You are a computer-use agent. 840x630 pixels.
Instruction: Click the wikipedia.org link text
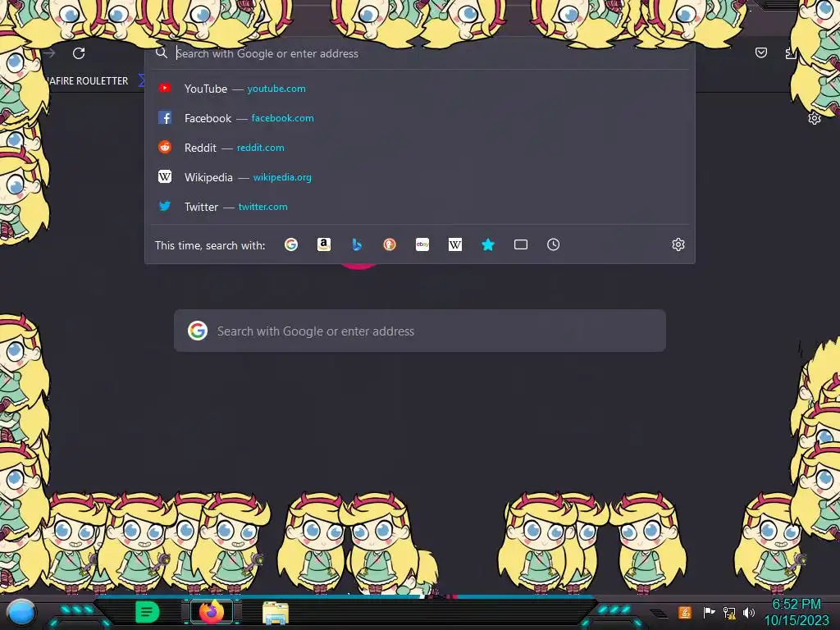(x=282, y=177)
